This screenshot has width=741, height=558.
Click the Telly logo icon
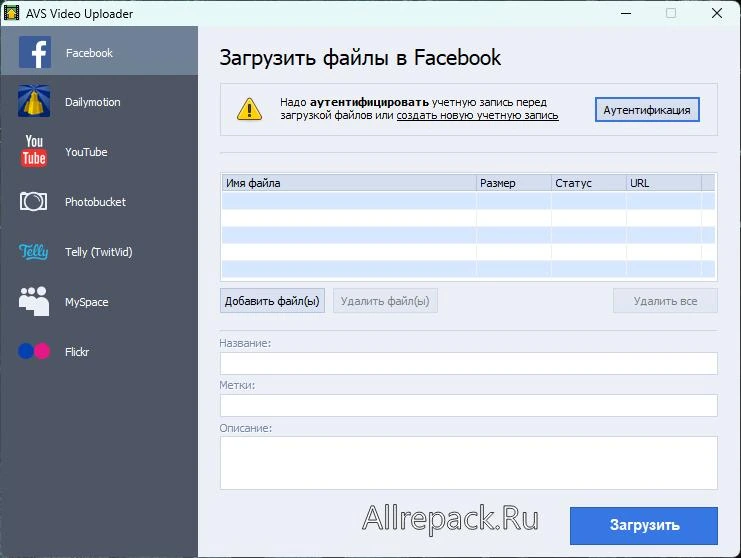[33, 251]
